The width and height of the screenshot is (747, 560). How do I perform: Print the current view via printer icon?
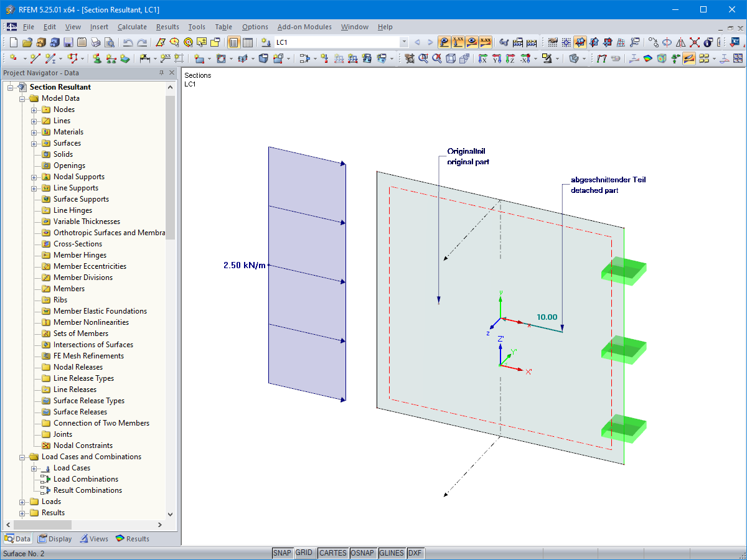click(x=95, y=42)
